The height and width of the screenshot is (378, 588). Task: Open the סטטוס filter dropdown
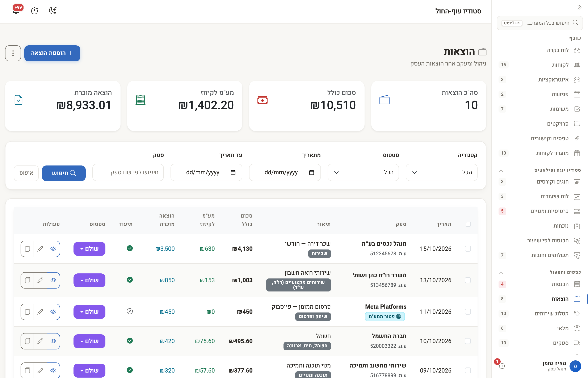point(363,173)
